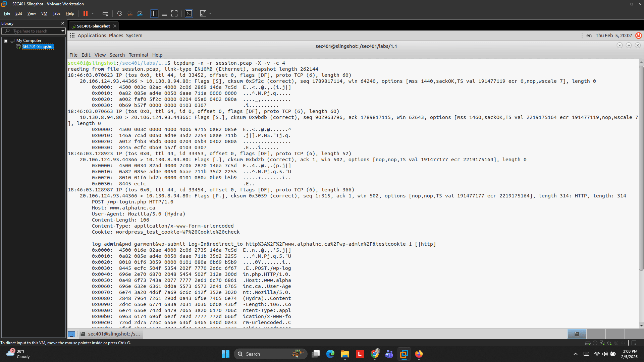
Task: Open the suspend button dropdown arrow
Action: point(93,13)
